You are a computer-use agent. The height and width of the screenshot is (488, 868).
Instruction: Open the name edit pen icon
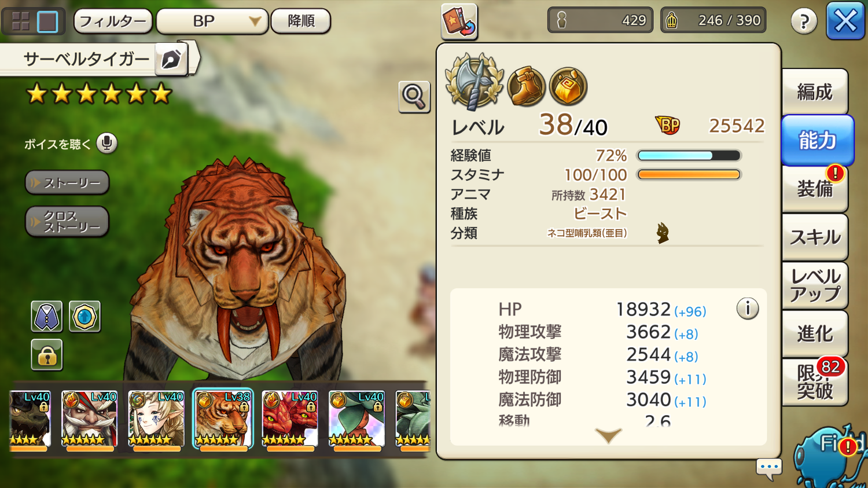171,59
